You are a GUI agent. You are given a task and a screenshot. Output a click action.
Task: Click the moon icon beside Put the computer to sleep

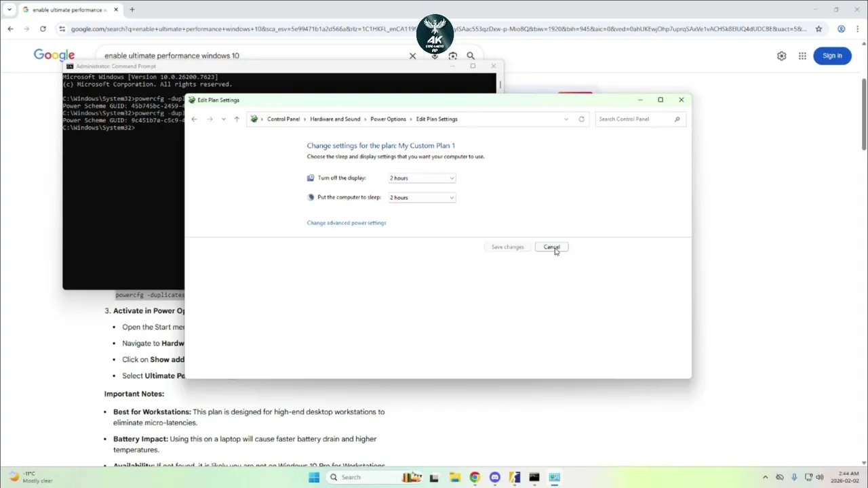pyautogui.click(x=311, y=198)
